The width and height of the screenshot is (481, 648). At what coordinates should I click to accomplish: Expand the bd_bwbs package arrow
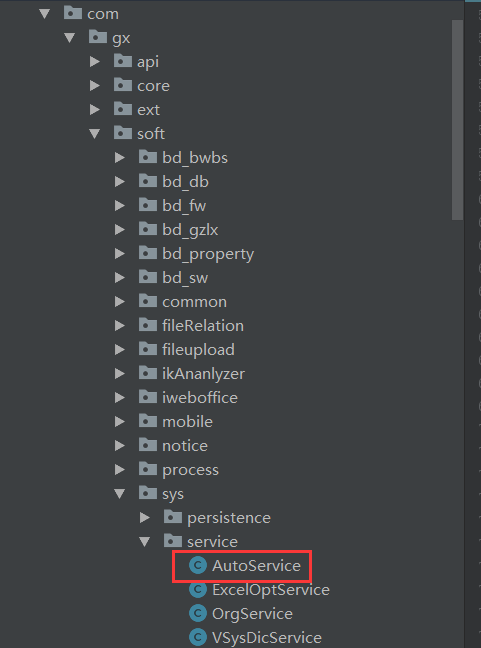tap(120, 157)
